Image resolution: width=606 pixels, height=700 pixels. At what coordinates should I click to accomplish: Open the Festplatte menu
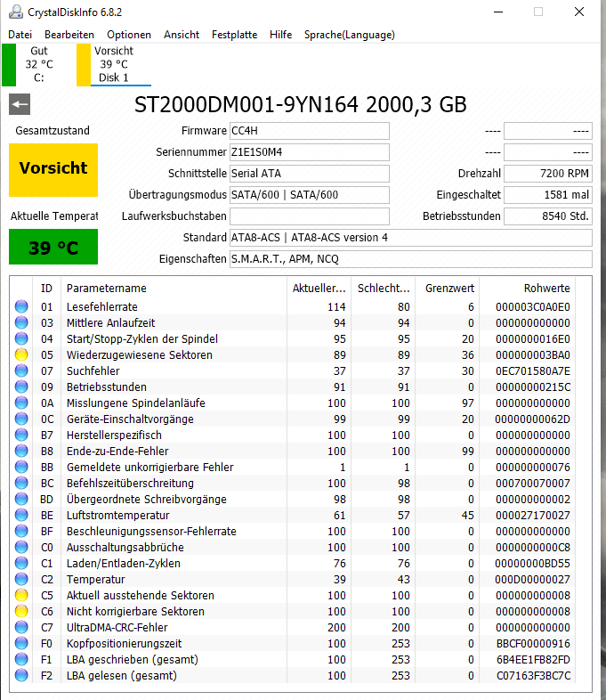pyautogui.click(x=235, y=35)
